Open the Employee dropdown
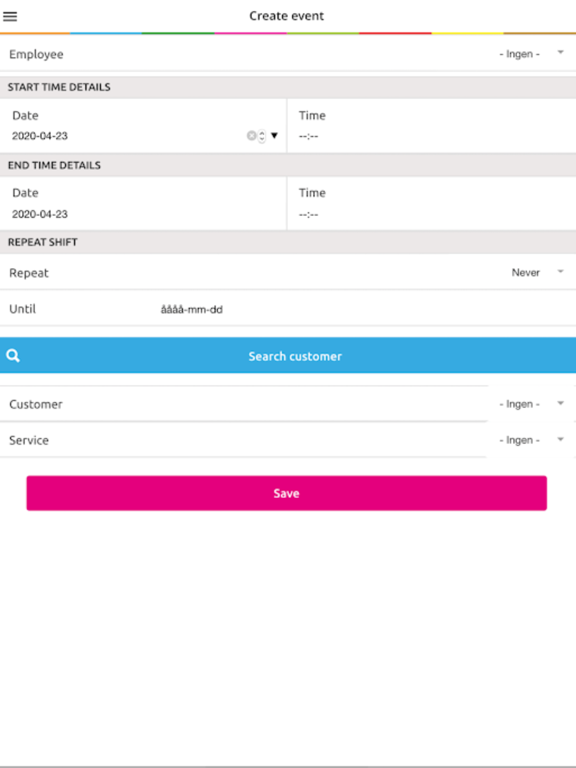This screenshot has width=576, height=768. [531, 54]
